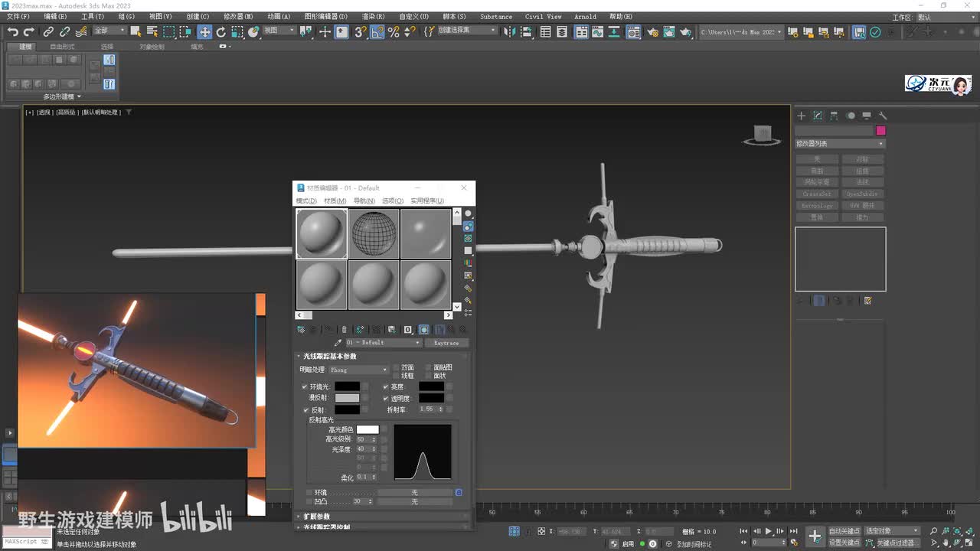Click the Undo arrow icon
Viewport: 980px width, 551px height.
click(x=13, y=31)
